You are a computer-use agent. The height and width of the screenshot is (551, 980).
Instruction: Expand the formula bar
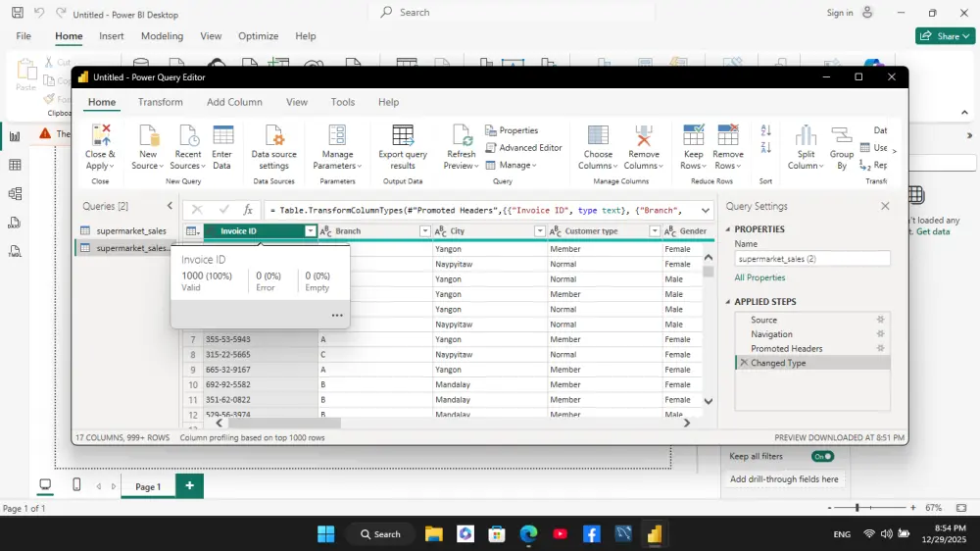pos(706,211)
